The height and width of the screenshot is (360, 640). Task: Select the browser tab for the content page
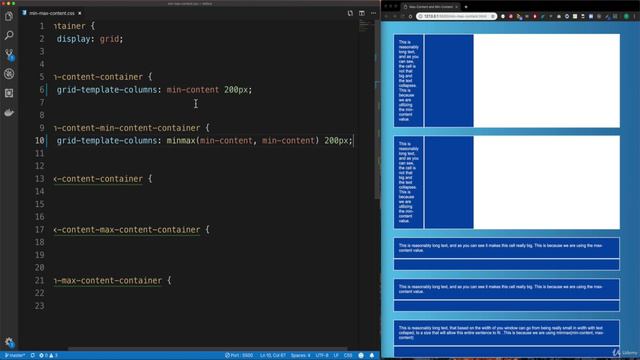pos(431,7)
